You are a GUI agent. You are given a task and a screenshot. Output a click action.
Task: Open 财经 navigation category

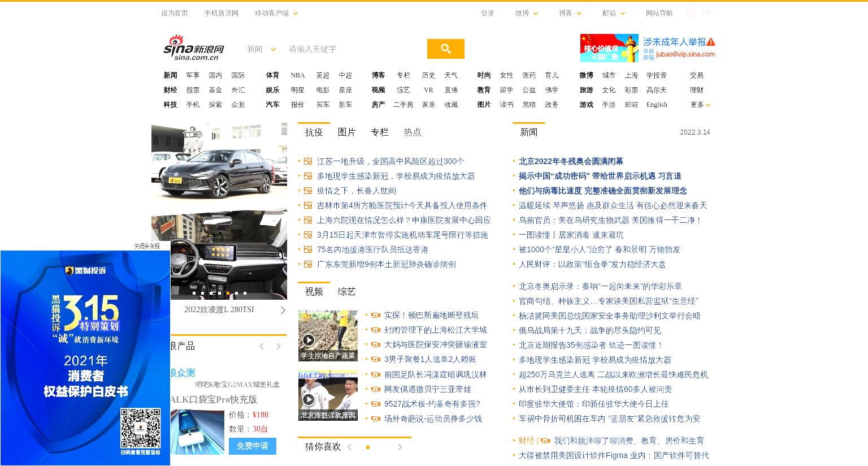[x=170, y=90]
